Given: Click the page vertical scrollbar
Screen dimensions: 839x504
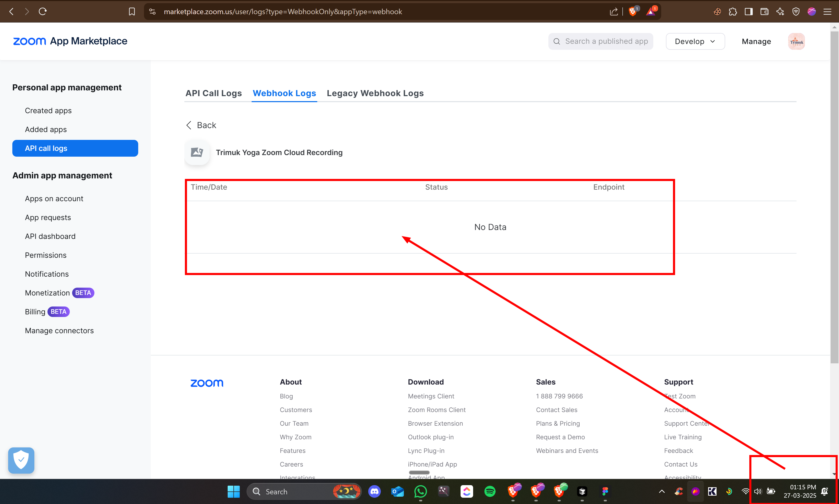Looking at the screenshot, I should pos(834,197).
